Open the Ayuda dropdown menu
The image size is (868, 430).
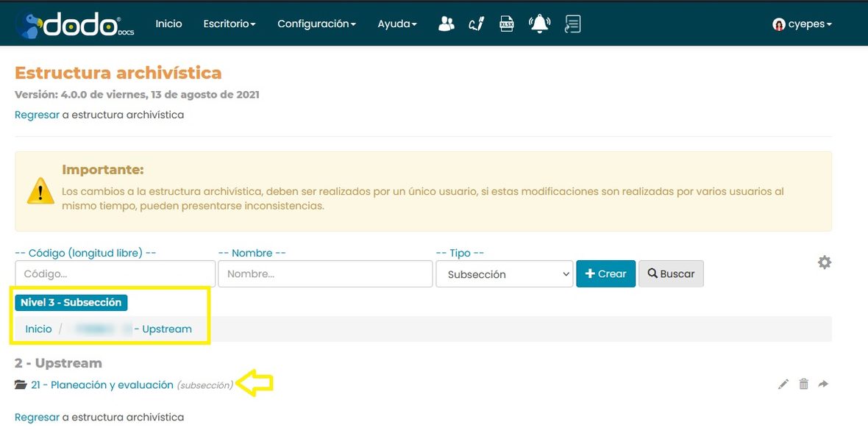tap(397, 24)
